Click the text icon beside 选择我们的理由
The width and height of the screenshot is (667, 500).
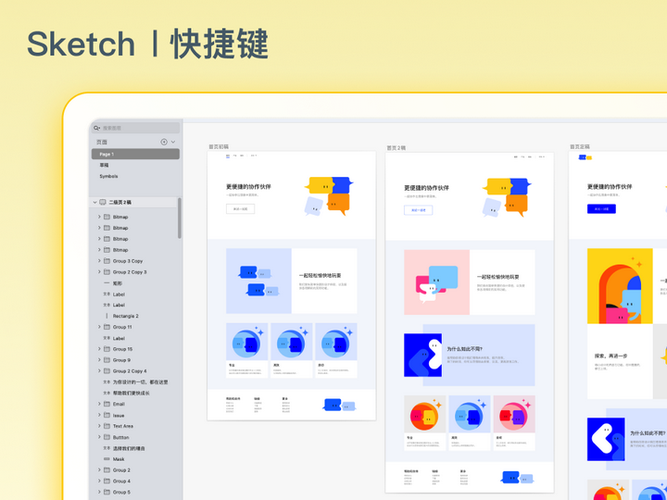tap(107, 448)
